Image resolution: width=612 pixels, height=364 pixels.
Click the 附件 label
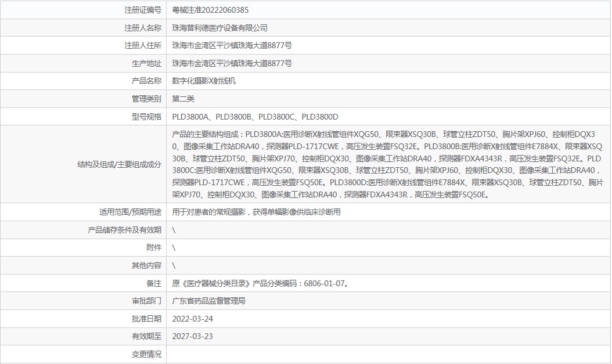[154, 248]
